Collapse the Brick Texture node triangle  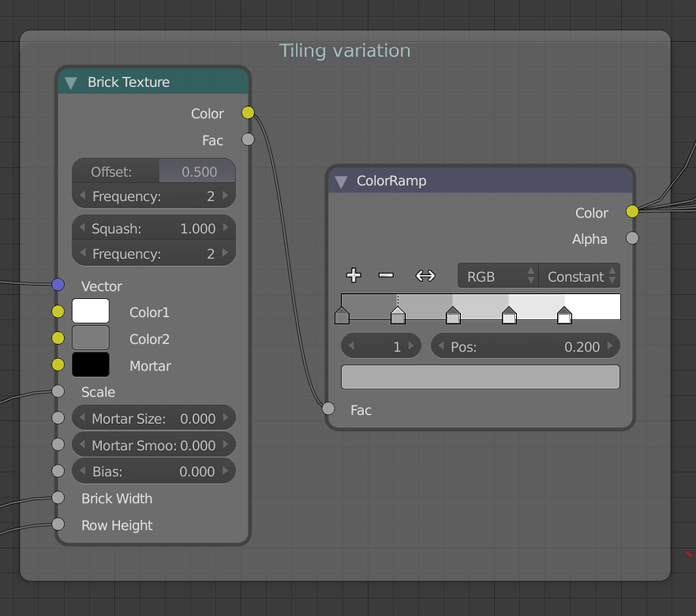pos(71,83)
